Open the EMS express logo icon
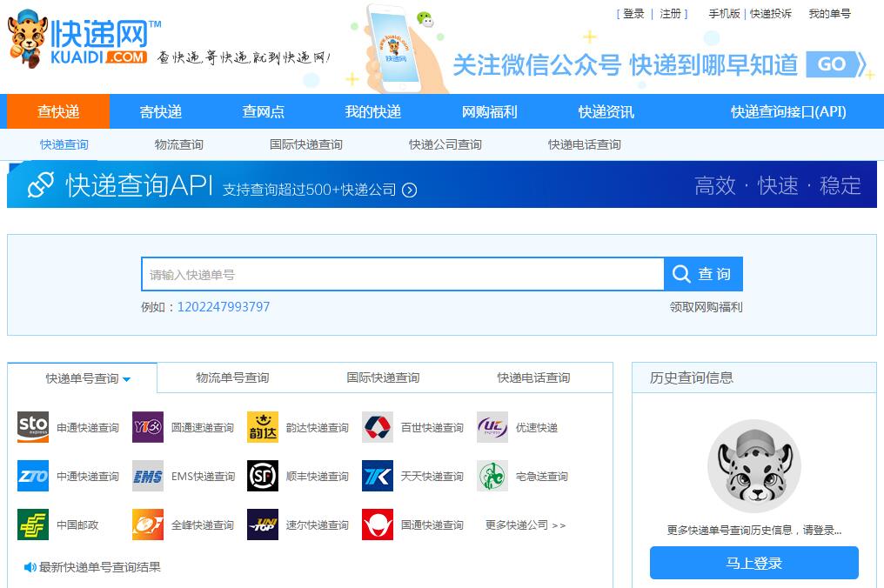884x588 pixels. pos(148,476)
